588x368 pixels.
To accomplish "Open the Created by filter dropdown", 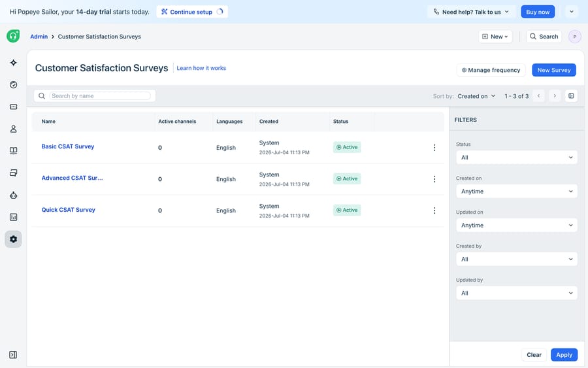I will pyautogui.click(x=516, y=259).
